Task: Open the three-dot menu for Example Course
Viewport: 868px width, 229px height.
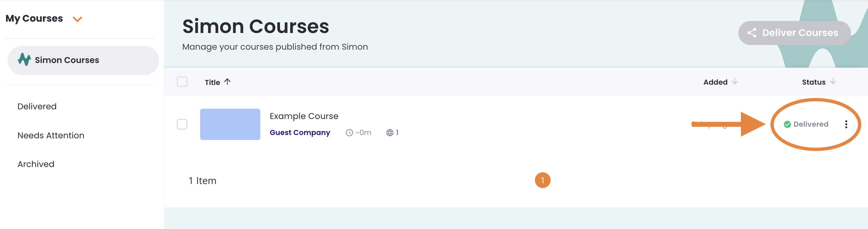Action: pyautogui.click(x=846, y=124)
